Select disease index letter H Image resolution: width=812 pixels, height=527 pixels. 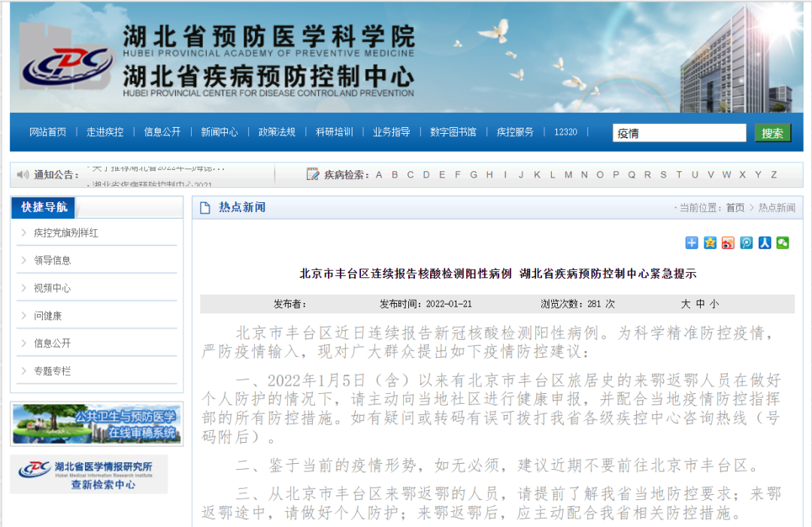489,175
